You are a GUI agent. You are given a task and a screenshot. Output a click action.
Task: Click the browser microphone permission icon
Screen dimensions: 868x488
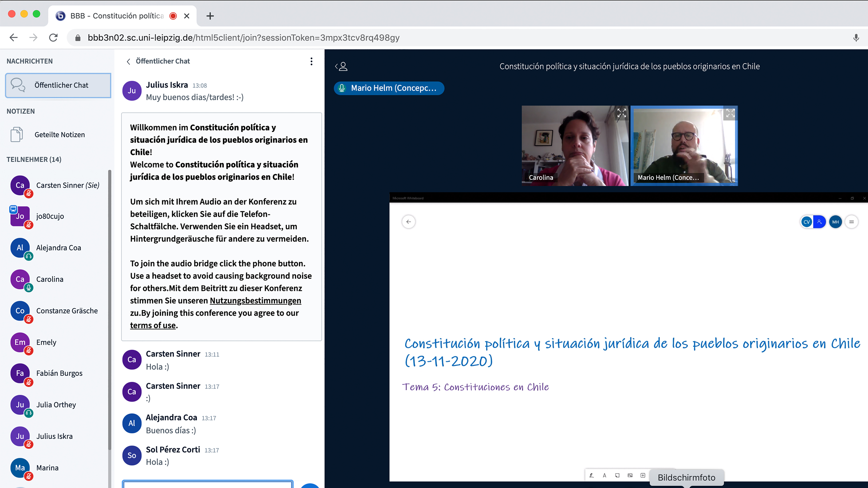(856, 38)
